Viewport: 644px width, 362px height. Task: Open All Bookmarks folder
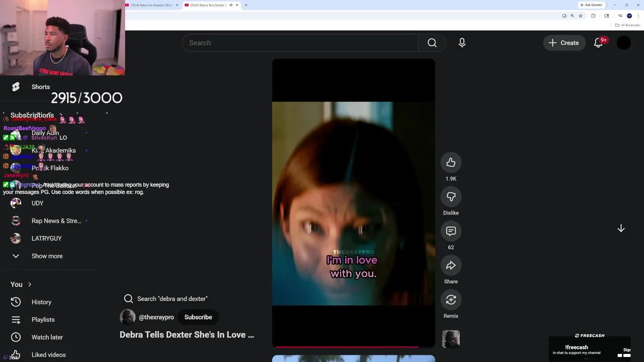[x=628, y=25]
